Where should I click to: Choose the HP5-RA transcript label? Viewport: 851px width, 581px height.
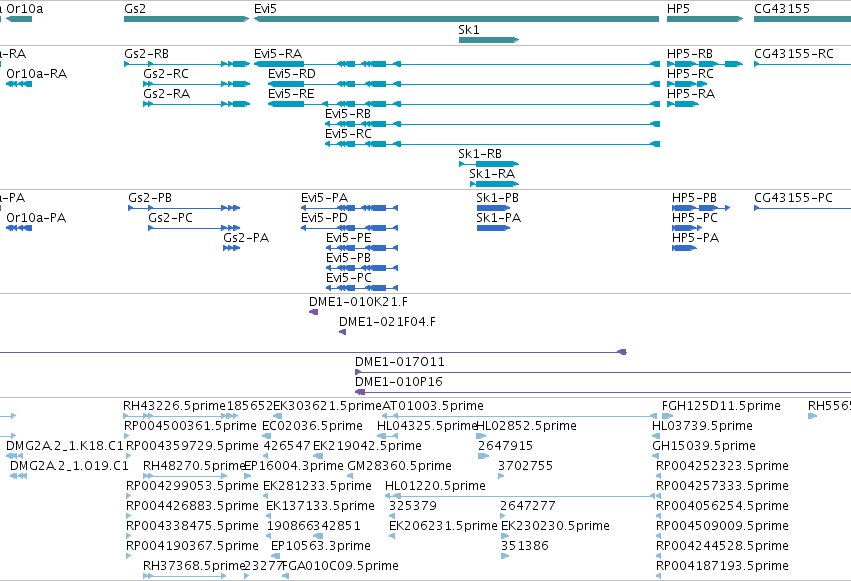pyautogui.click(x=691, y=94)
